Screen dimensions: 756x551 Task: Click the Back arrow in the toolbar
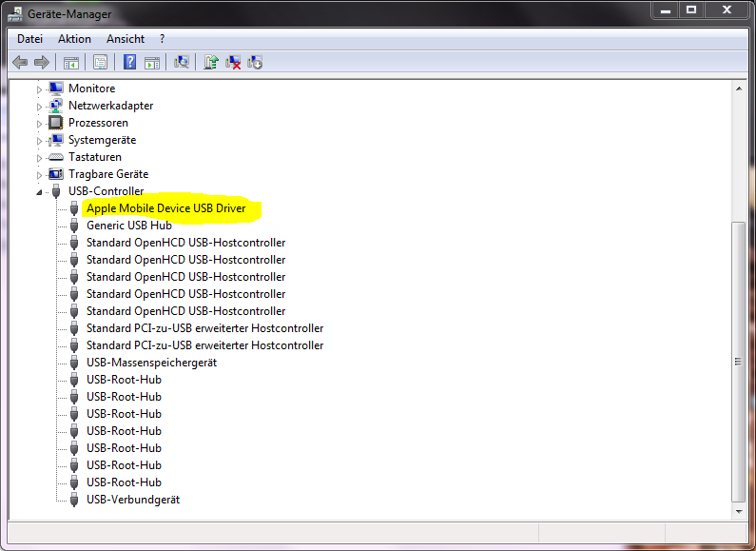[x=20, y=62]
